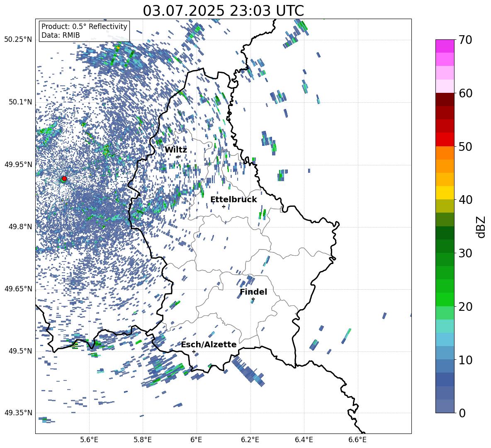Click the dark maroon colorbar segment below 60
Viewport: 491px width, 448px height.
tap(445, 99)
